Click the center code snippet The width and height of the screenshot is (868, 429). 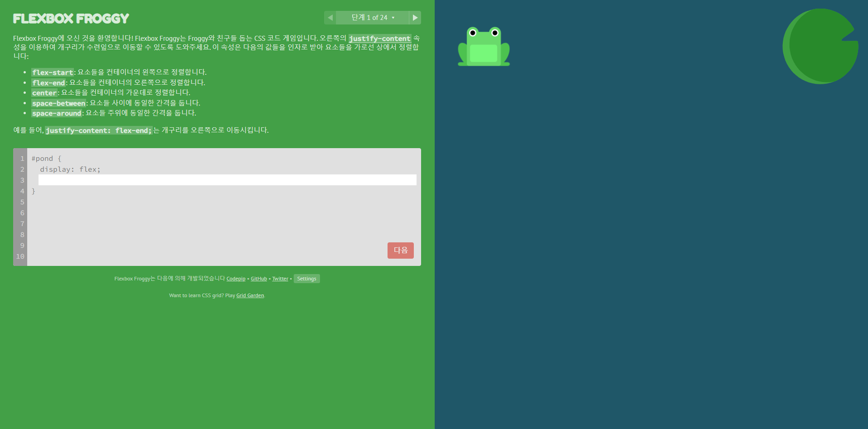tap(44, 93)
